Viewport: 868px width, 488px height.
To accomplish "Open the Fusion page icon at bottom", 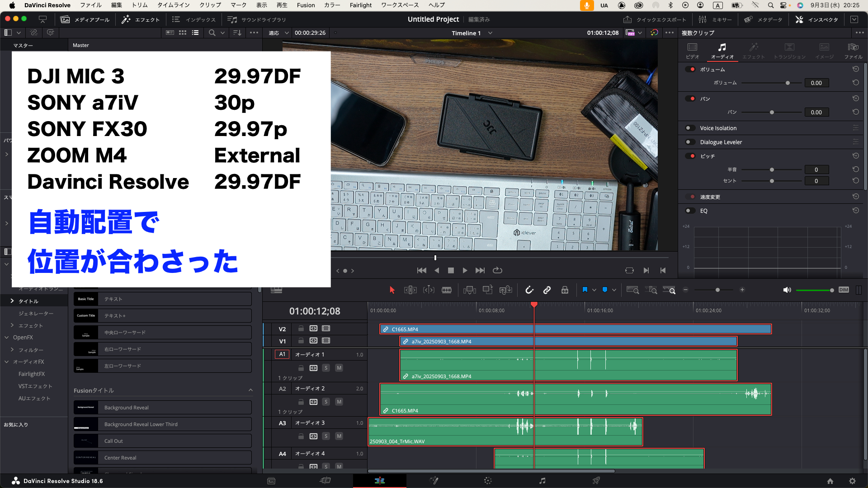I will [434, 481].
